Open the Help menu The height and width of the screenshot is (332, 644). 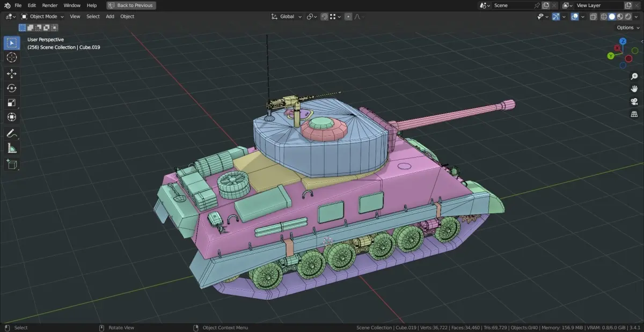[x=92, y=5]
